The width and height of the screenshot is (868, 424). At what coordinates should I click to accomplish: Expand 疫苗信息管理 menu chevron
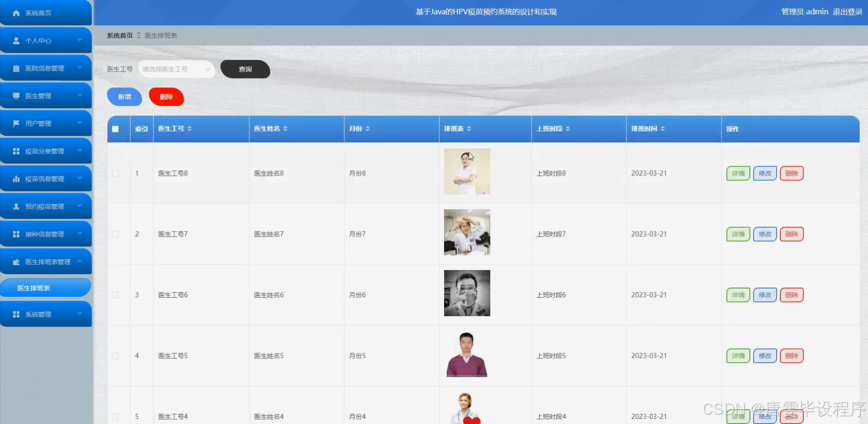click(x=80, y=178)
